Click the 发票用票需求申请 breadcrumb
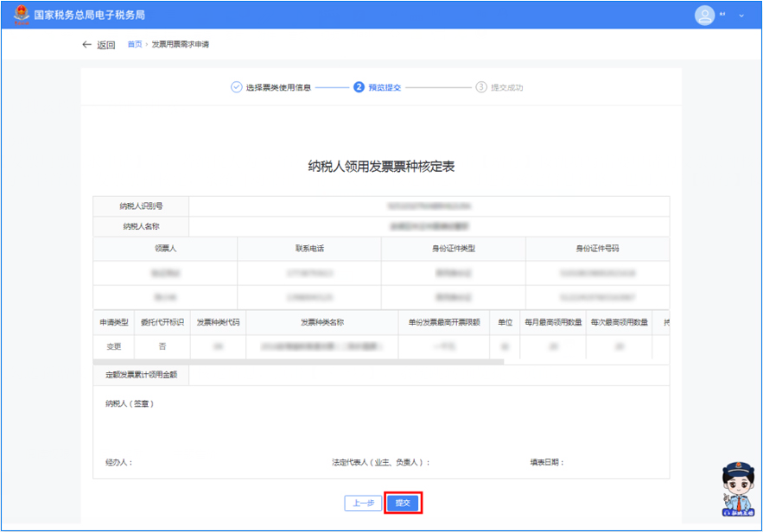 181,44
